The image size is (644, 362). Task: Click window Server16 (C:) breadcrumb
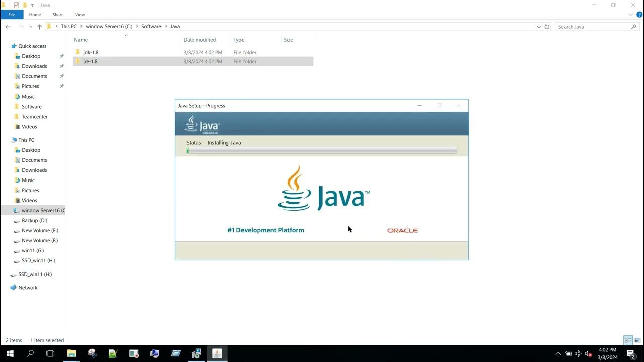[x=109, y=27]
